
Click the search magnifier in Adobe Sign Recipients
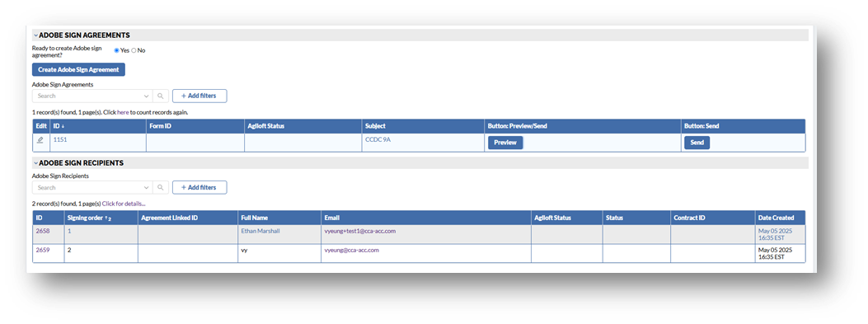160,188
